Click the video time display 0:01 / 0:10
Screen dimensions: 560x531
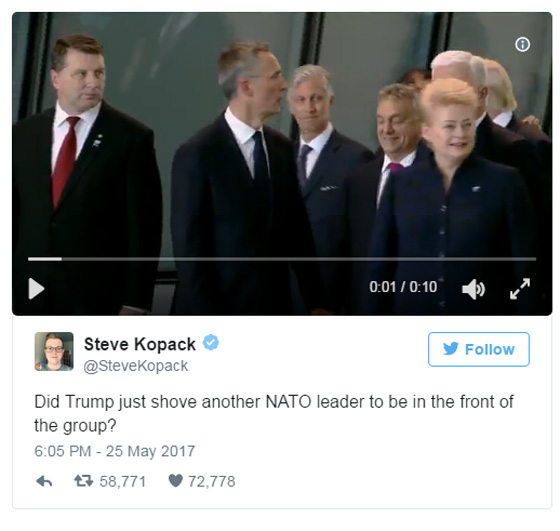coord(403,287)
